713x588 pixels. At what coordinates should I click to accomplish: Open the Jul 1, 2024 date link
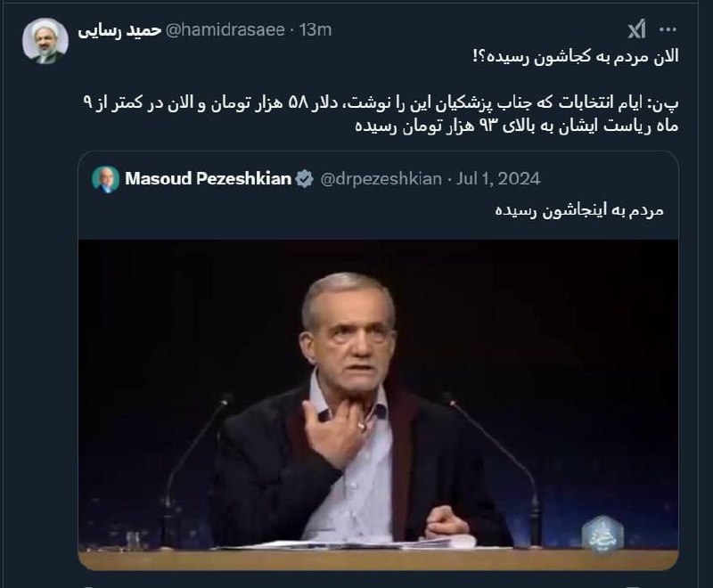click(498, 179)
